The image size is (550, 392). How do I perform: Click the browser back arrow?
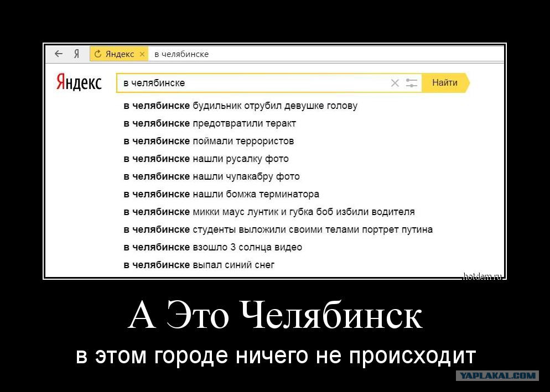pyautogui.click(x=59, y=54)
